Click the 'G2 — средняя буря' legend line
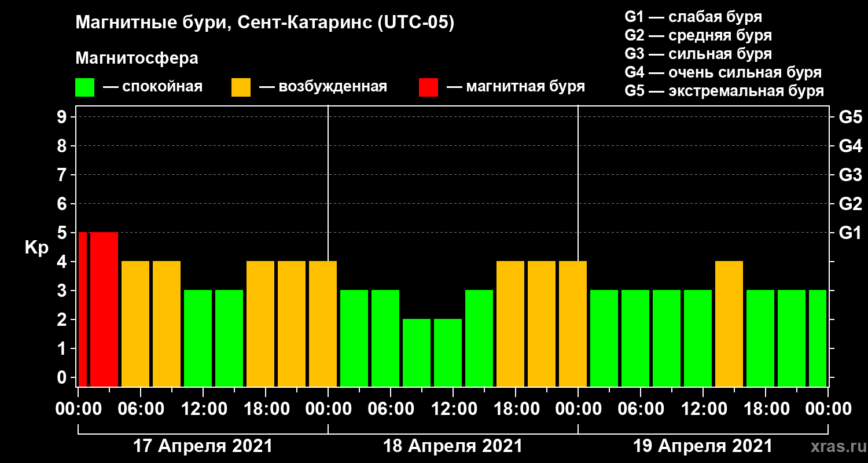The image size is (868, 463). [x=698, y=35]
